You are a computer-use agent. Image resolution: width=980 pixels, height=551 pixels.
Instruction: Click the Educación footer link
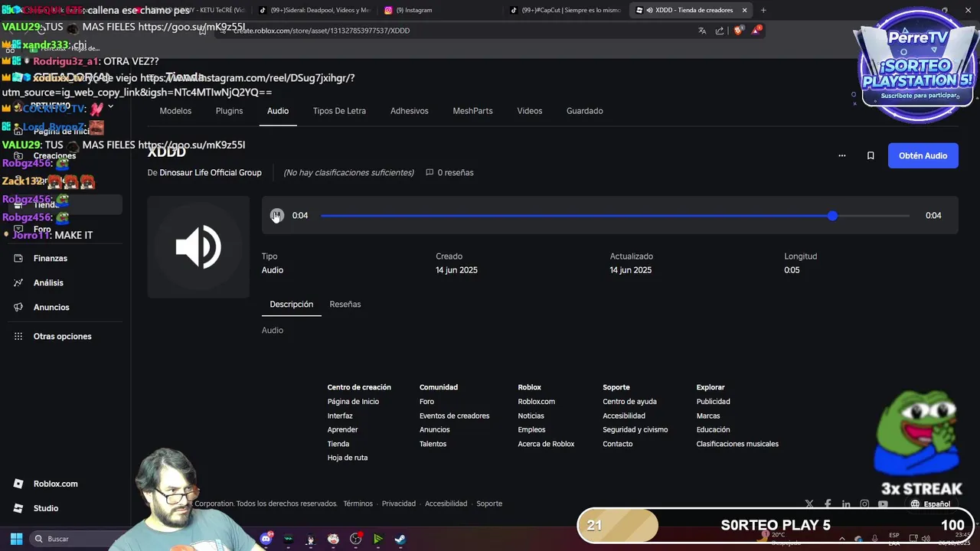(713, 430)
